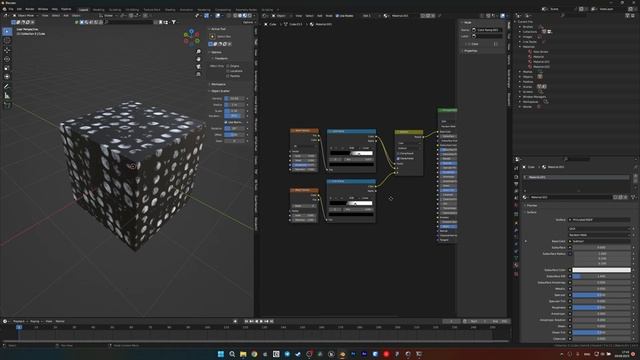Open the Surface shader Principled BSDF dropdown

(x=599, y=220)
